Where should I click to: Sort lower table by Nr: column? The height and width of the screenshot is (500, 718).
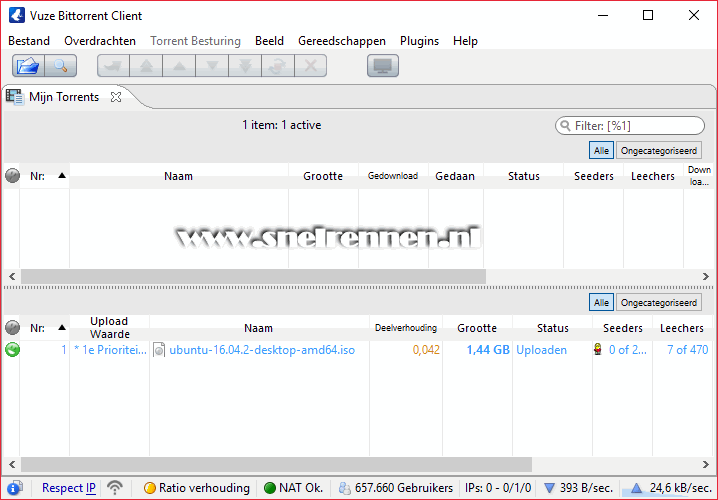point(45,328)
